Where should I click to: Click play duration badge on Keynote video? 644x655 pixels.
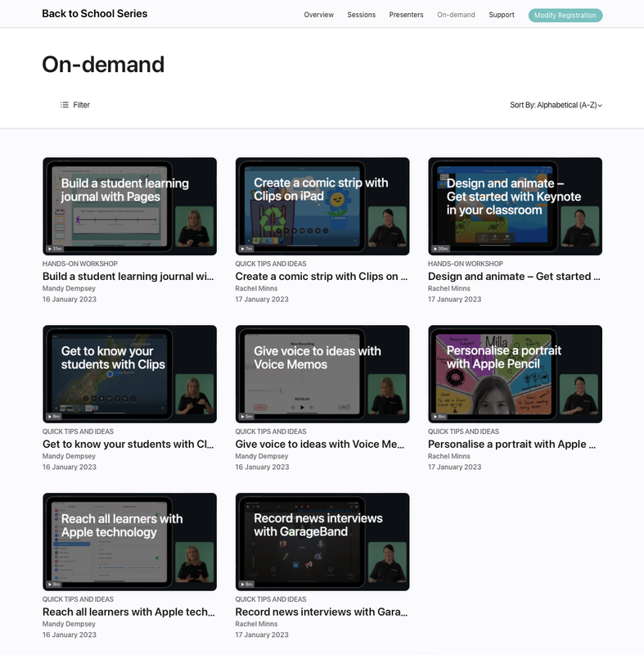coord(441,248)
